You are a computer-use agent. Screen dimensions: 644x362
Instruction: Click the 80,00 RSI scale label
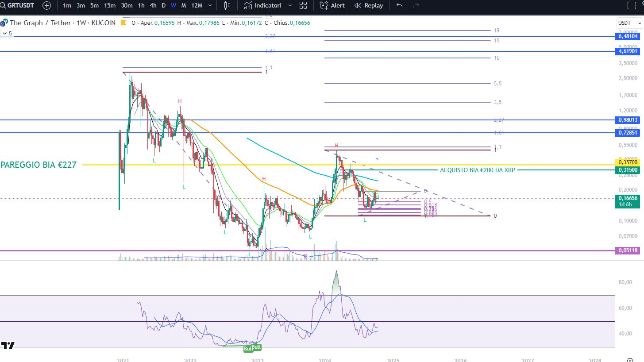click(x=625, y=282)
